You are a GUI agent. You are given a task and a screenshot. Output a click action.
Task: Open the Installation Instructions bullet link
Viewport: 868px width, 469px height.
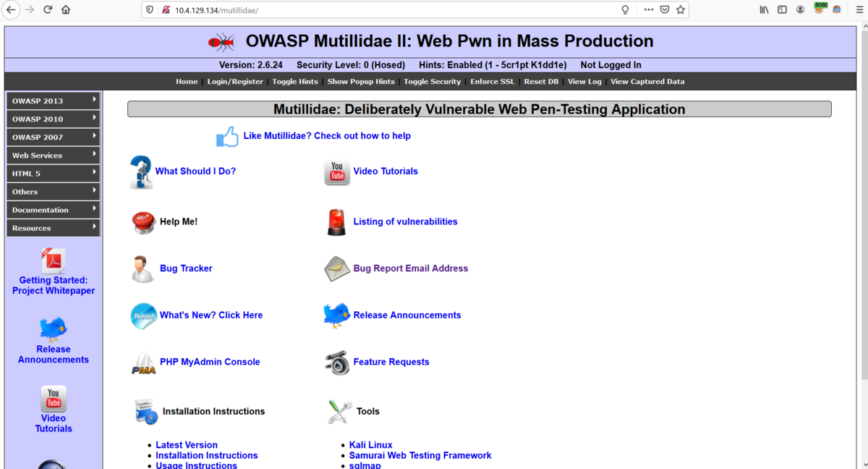[x=207, y=456]
